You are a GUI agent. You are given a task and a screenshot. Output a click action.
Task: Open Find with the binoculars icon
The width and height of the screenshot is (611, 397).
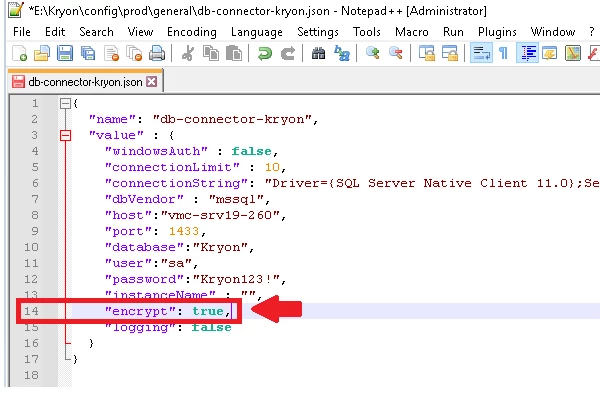318,53
